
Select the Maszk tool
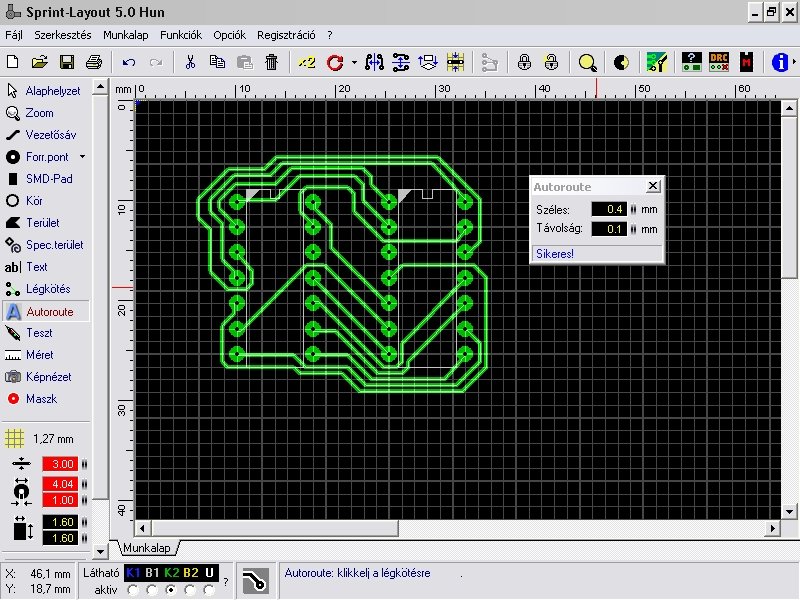pos(45,398)
